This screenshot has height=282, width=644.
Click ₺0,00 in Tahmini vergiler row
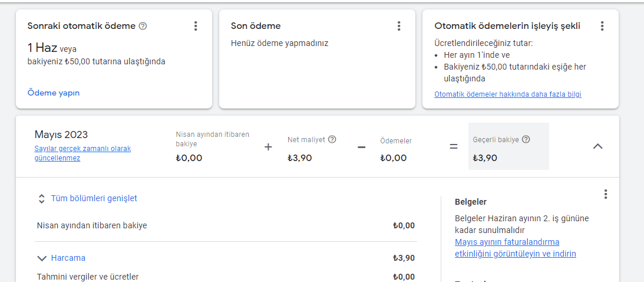tap(404, 277)
